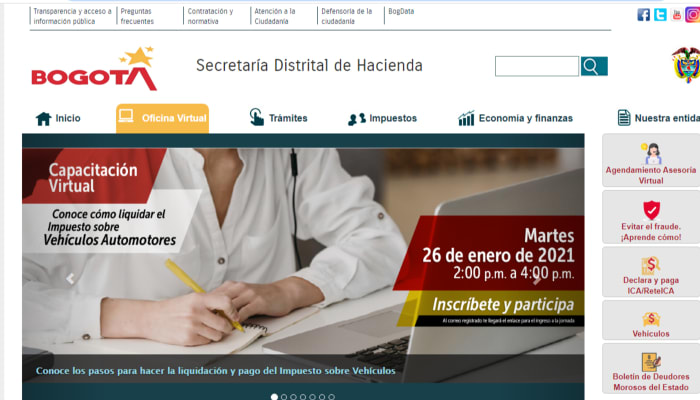Screen dimensions: 700x400
Task: Go to previous banner slide arrow
Action: coord(70,279)
